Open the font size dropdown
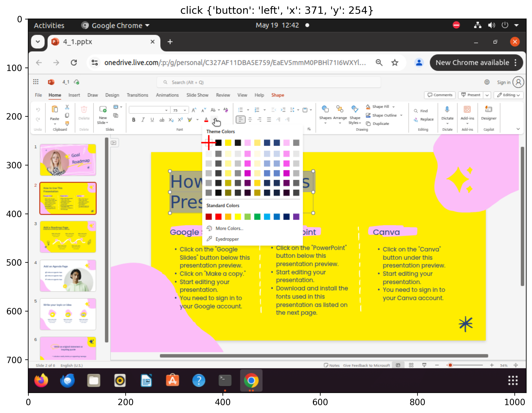Image resolution: width=532 pixels, height=413 pixels. point(185,110)
